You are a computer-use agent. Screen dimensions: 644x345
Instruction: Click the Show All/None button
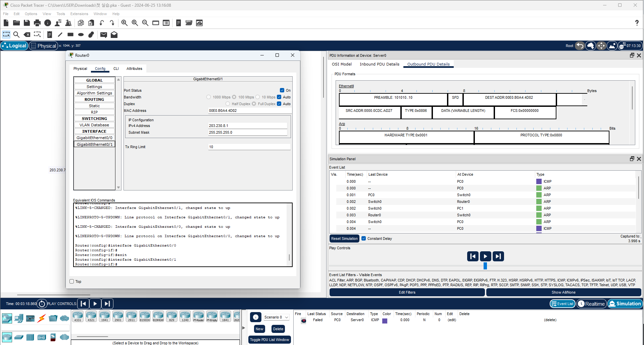click(x=564, y=292)
